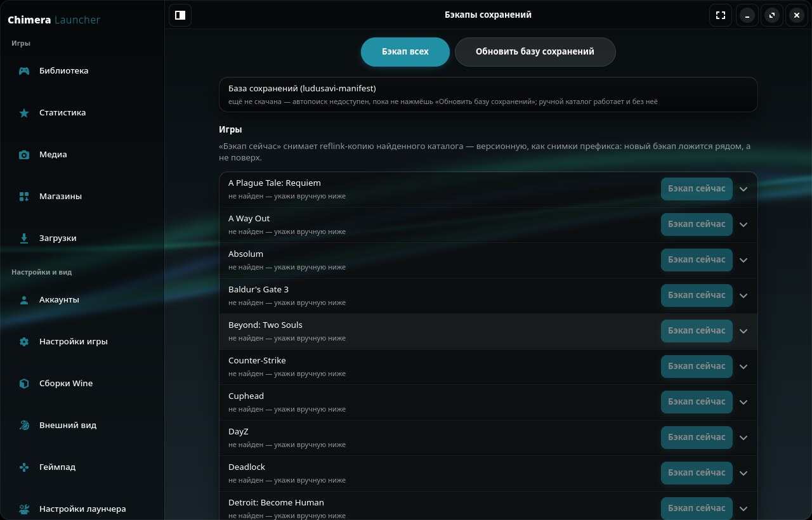
Task: Click the Chimera Launcher logo text
Action: pos(54,20)
